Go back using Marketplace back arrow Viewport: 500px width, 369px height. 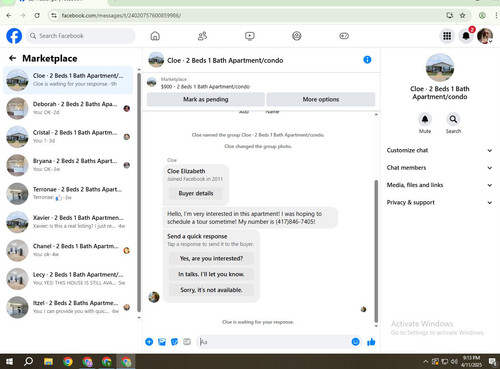tap(13, 58)
